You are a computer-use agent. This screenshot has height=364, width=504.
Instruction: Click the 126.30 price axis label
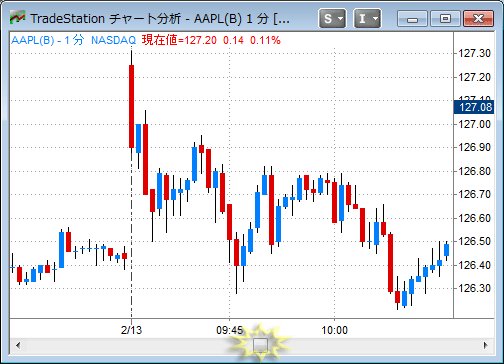475,288
